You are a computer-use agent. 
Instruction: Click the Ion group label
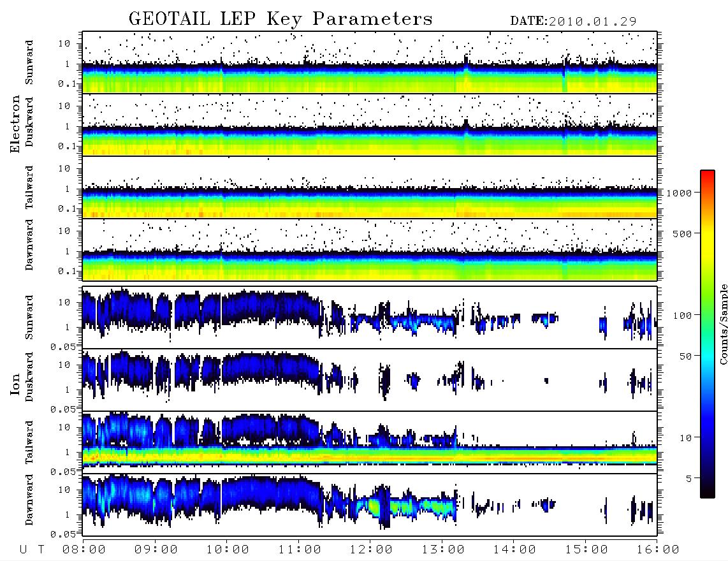coord(15,384)
